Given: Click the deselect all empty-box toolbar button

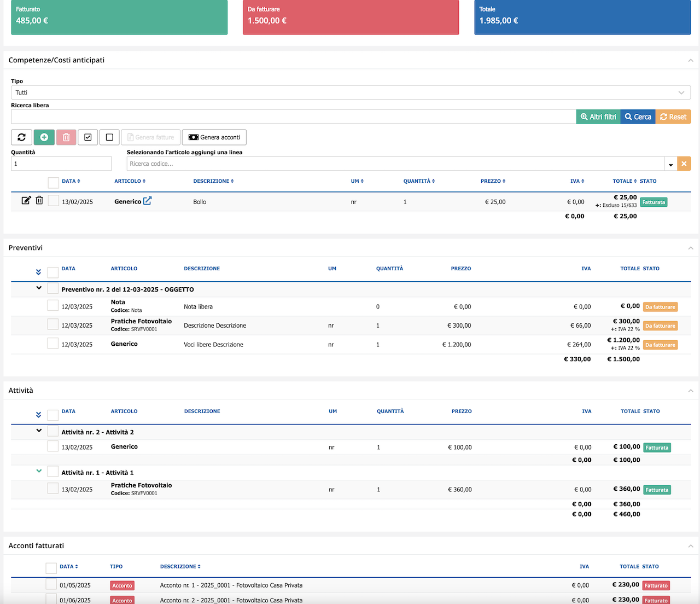Looking at the screenshot, I should [x=109, y=137].
